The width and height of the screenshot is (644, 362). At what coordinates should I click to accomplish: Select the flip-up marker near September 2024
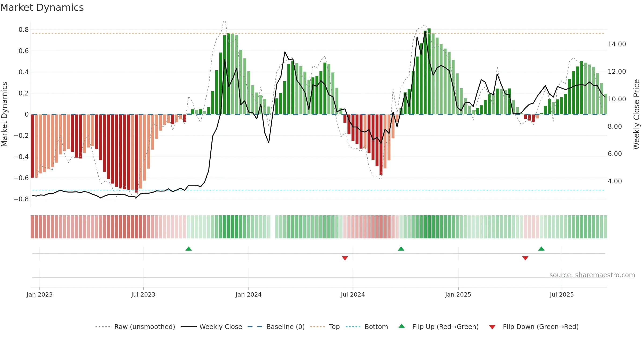[x=401, y=249]
